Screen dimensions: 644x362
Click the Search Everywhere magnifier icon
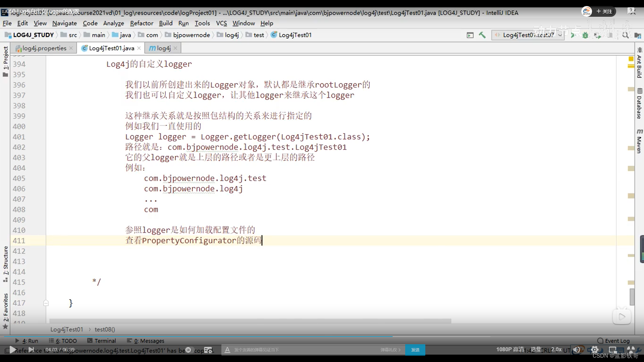tap(625, 35)
